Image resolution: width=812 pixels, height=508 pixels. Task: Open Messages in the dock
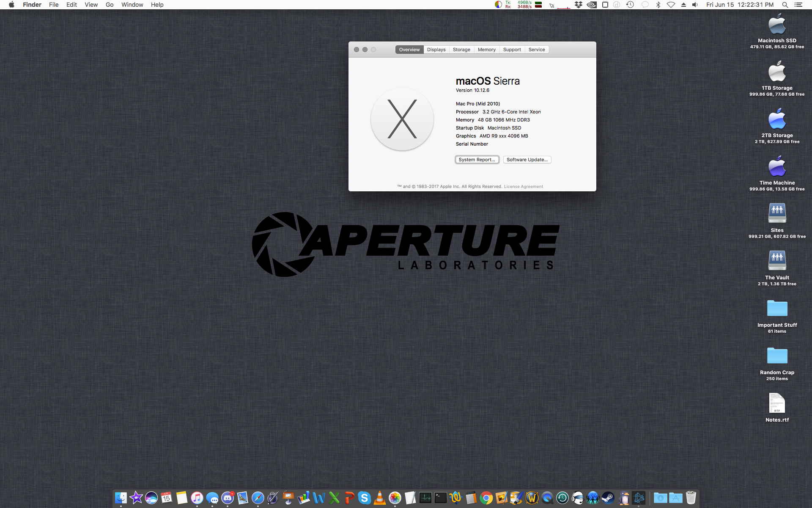[212, 498]
